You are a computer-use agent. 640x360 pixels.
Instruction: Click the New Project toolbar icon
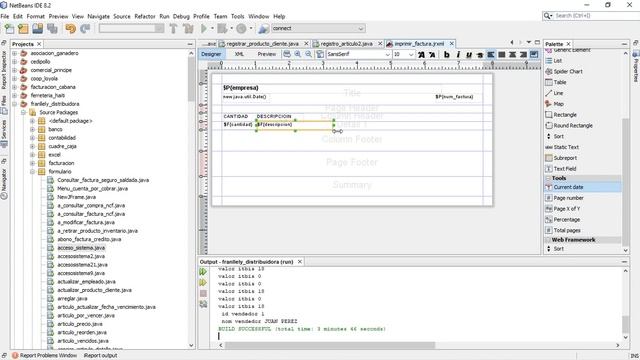pos(23,29)
